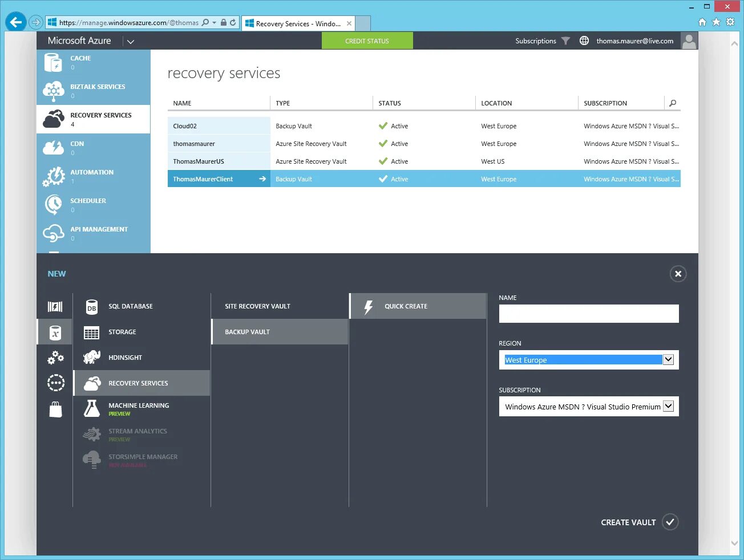Screen dimensions: 744x560
Task: Choose Recovery Services in NEW panel
Action: pyautogui.click(x=142, y=383)
